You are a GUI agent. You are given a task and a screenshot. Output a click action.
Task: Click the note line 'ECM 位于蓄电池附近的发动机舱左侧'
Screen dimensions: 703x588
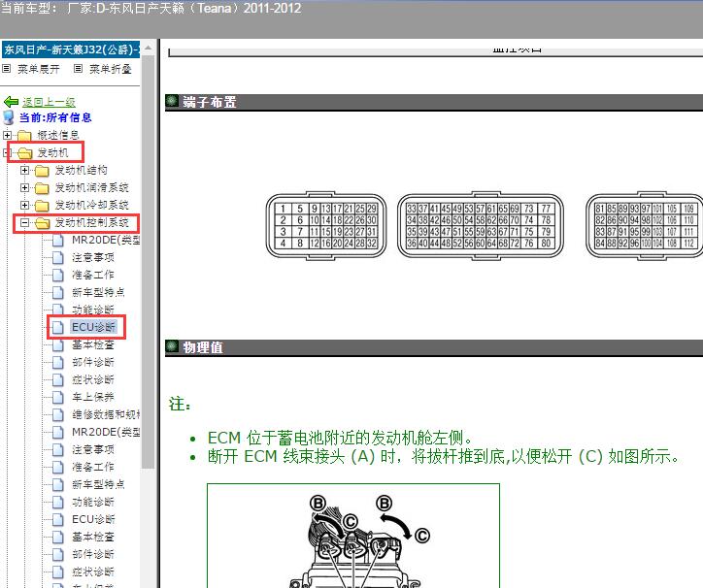(340, 438)
